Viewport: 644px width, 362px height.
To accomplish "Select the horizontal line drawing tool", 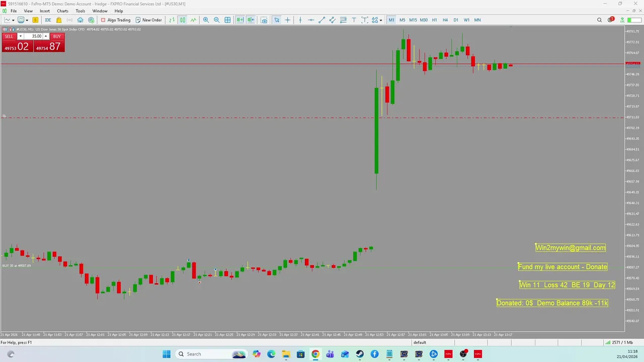I will 311,20.
